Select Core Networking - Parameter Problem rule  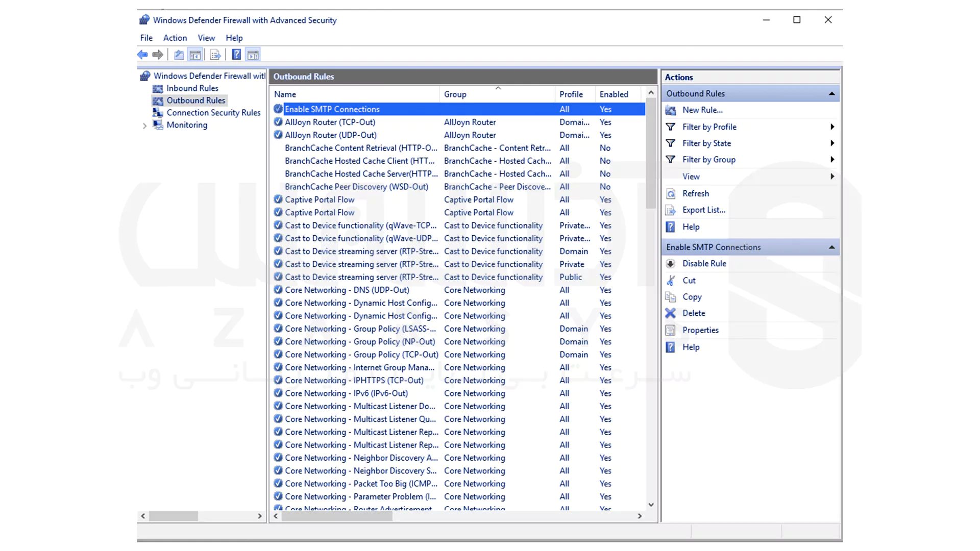coord(459,496)
